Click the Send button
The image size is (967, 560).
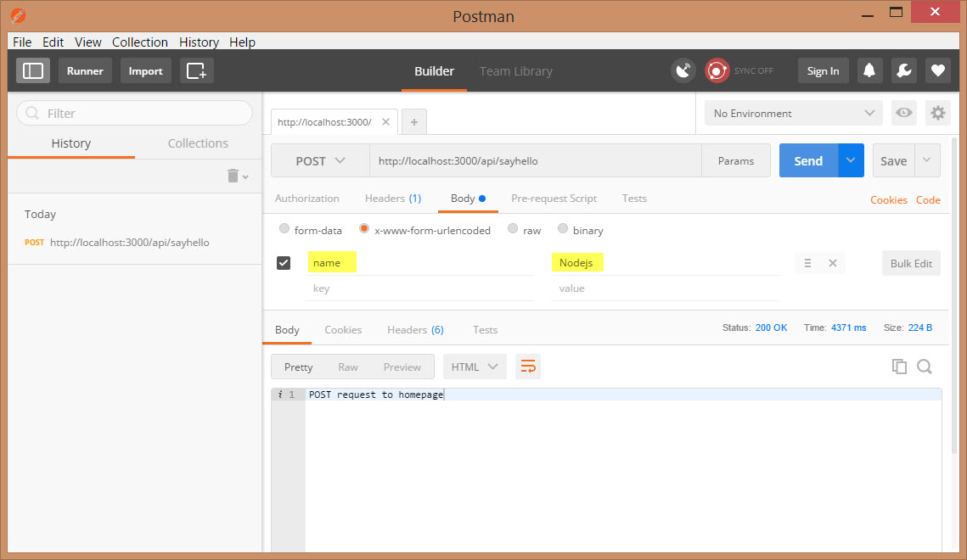[x=808, y=161]
